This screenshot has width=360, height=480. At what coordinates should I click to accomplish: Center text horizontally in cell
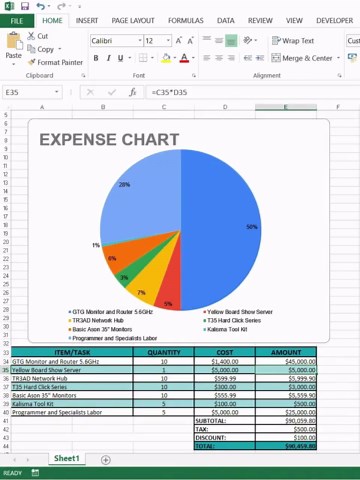219,58
